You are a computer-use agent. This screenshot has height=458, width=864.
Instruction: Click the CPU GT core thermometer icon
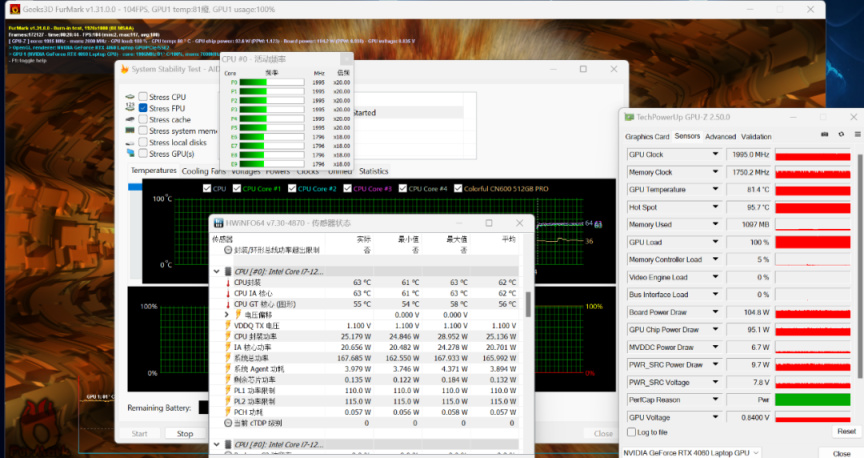pyautogui.click(x=228, y=304)
